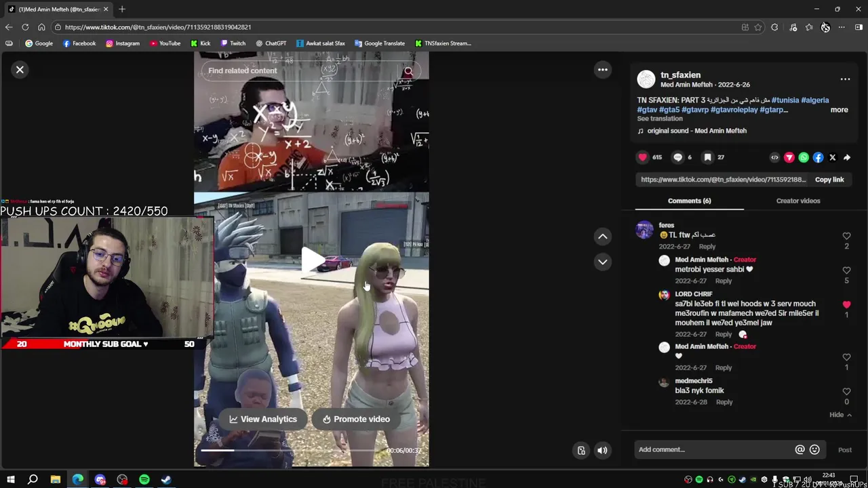Open the Twitch bookmark
868x488 pixels.
click(x=233, y=43)
